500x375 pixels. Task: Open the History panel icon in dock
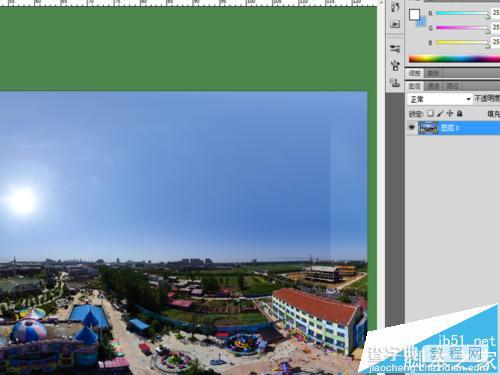395,7
